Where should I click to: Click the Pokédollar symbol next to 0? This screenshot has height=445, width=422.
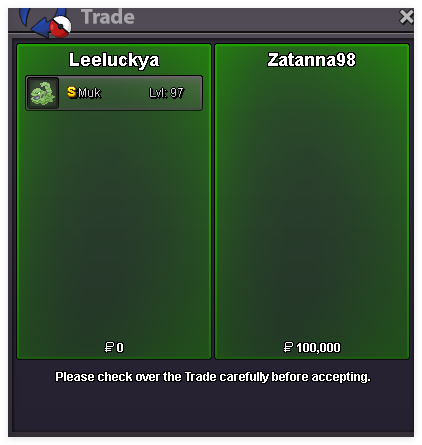pyautogui.click(x=109, y=347)
